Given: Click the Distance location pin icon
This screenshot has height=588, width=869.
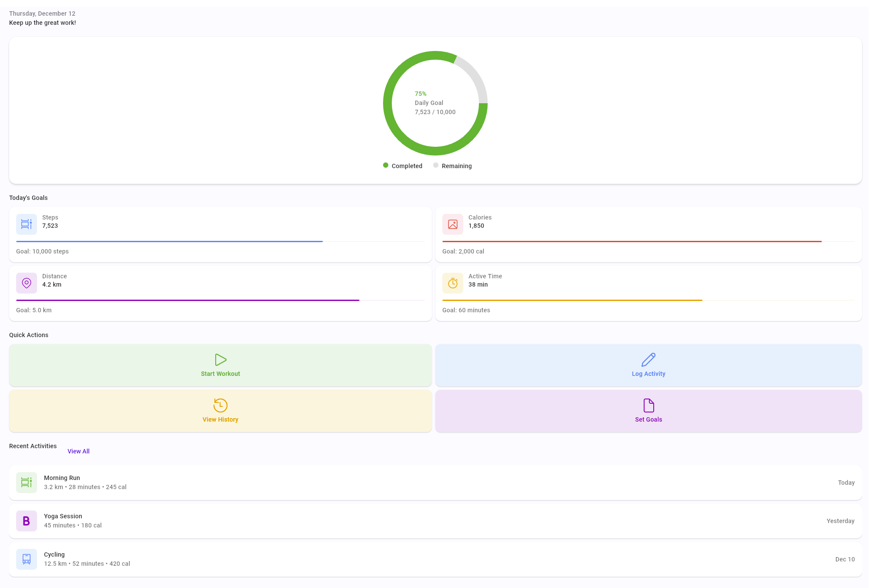Looking at the screenshot, I should click(x=27, y=283).
